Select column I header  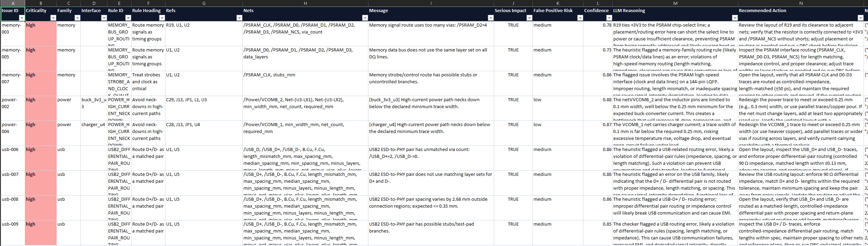pos(431,3)
